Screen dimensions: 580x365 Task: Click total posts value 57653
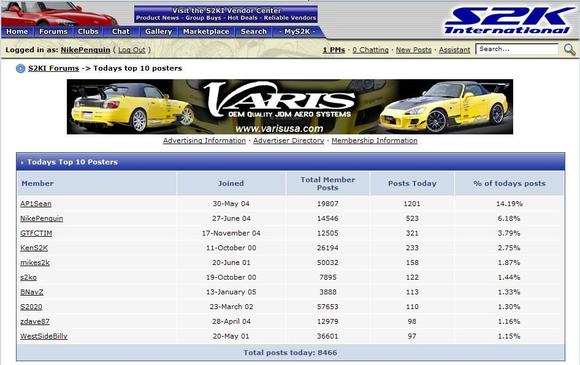click(328, 307)
